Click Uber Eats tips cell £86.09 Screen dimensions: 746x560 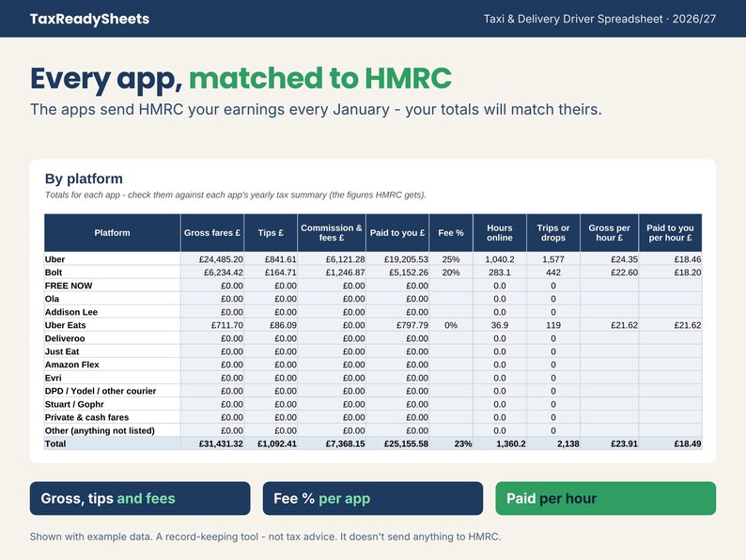tap(271, 325)
